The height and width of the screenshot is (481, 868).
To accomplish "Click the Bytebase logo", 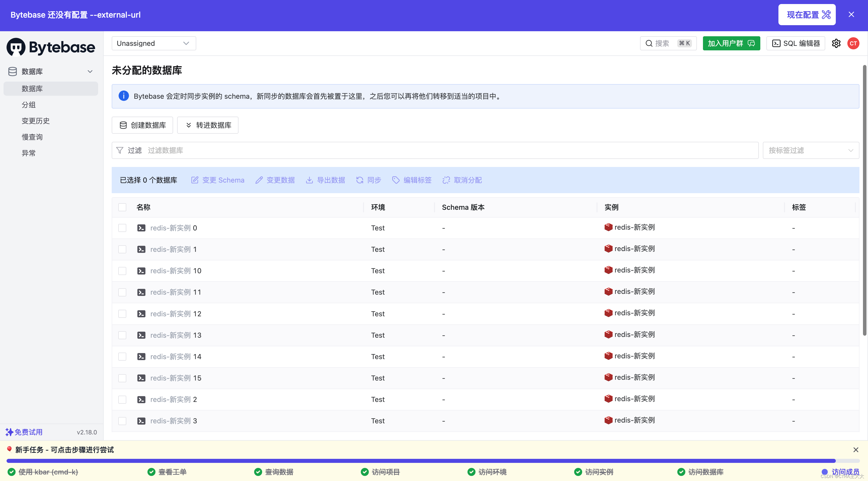I will 51,47.
